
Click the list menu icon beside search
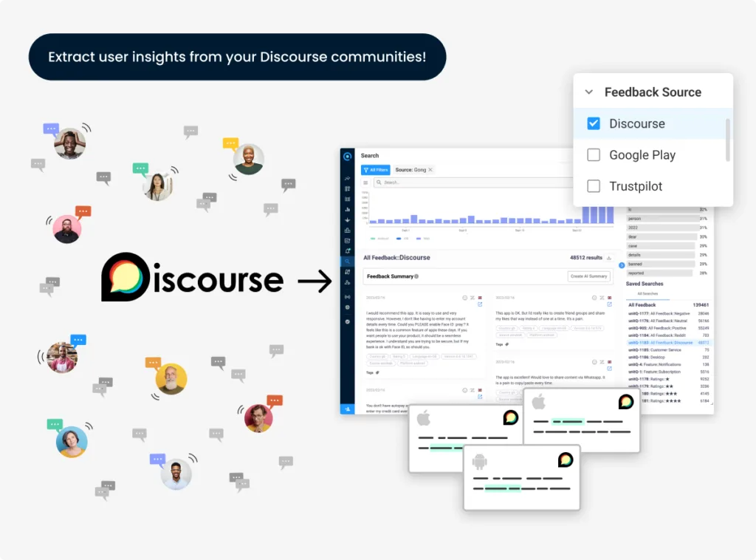click(365, 182)
